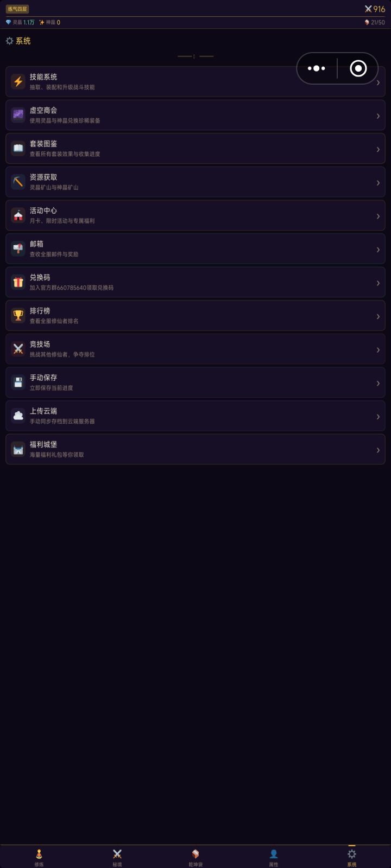This screenshot has width=391, height=868.
Task: Switch to the 修炼 tab
Action: point(39,857)
